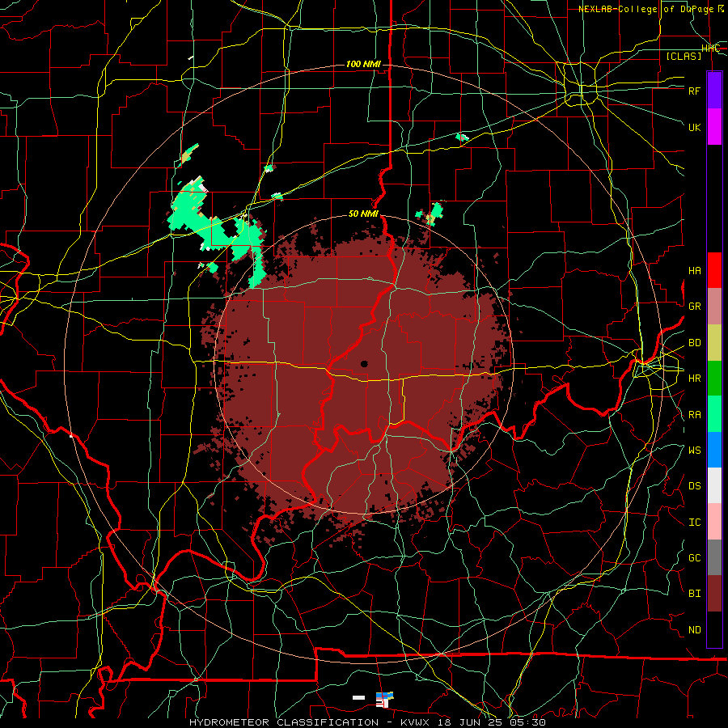Click the UK legend label
The height and width of the screenshot is (728, 728).
pos(695,127)
